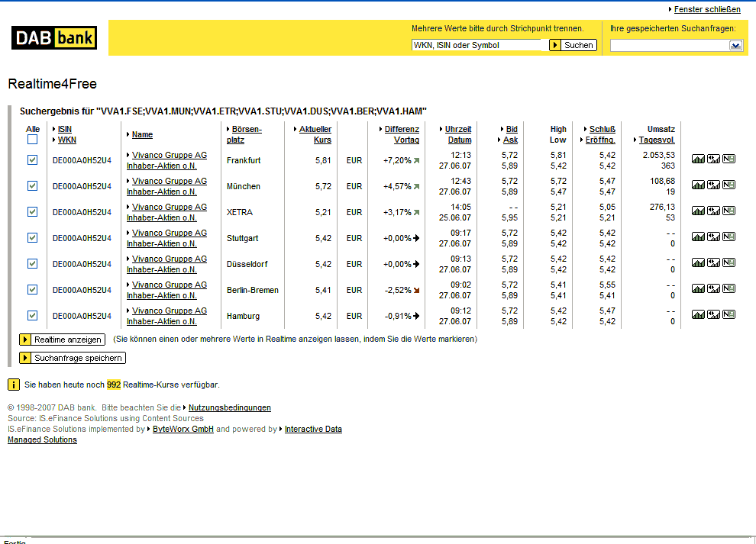Screen dimensions: 756x544
Task: Open the news icon for XETRA row
Action: tap(729, 211)
